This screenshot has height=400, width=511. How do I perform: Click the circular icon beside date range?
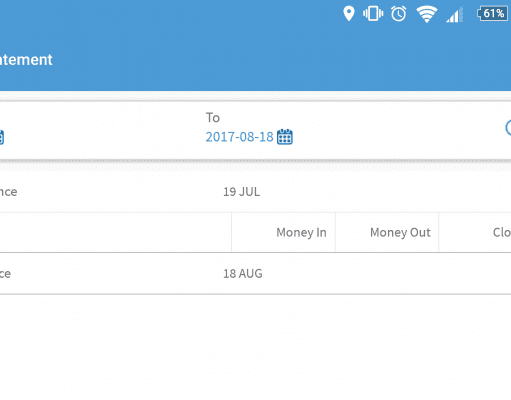tap(508, 127)
